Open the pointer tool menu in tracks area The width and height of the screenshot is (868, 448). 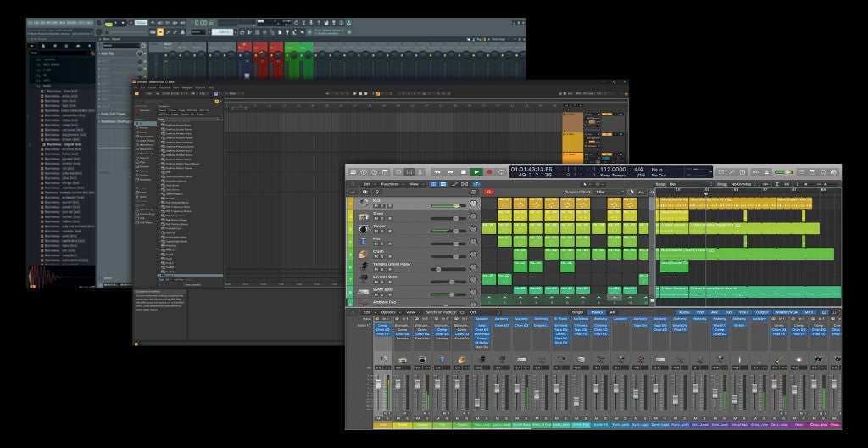(x=587, y=184)
